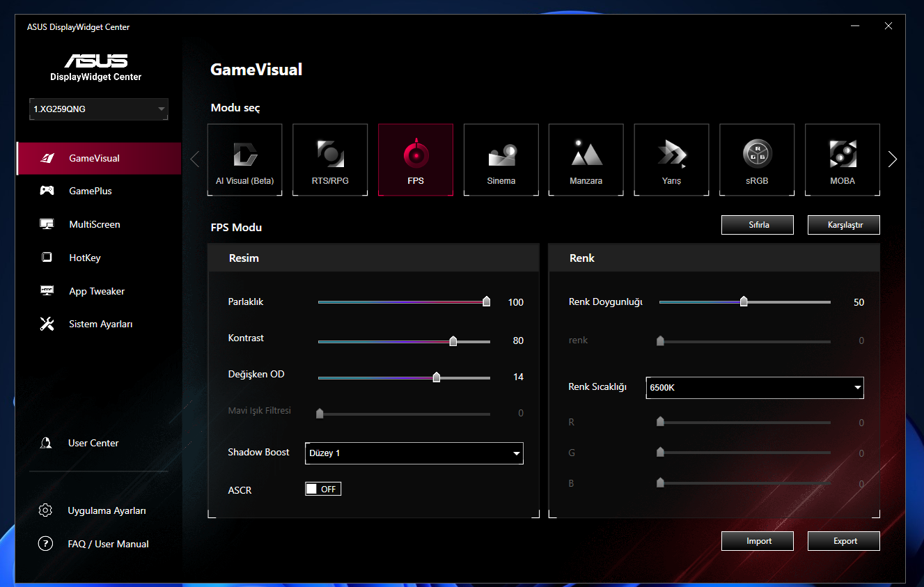
Task: Click the Parlaklık value 100
Action: tap(516, 302)
